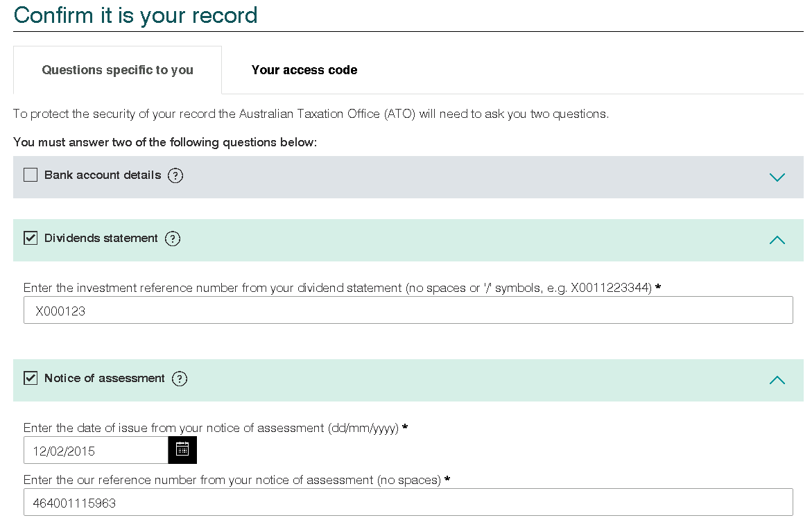This screenshot has height=527, width=812.
Task: Switch to the Your access code tab
Action: pyautogui.click(x=304, y=70)
